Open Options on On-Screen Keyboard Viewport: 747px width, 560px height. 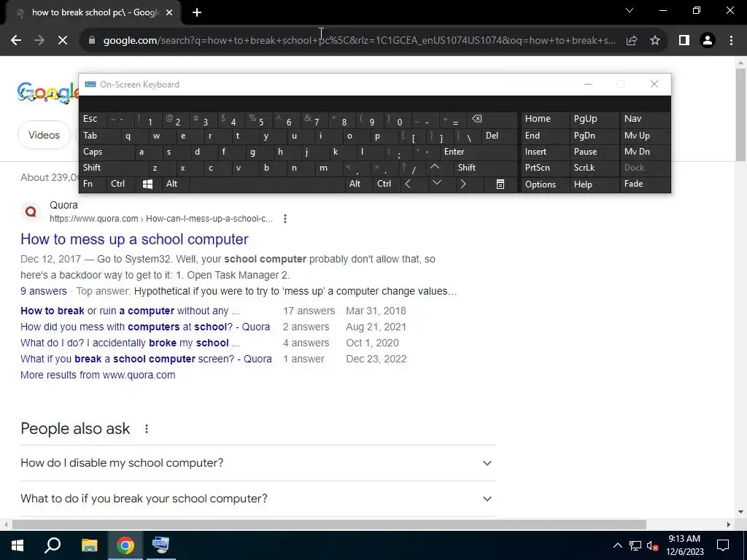click(544, 184)
